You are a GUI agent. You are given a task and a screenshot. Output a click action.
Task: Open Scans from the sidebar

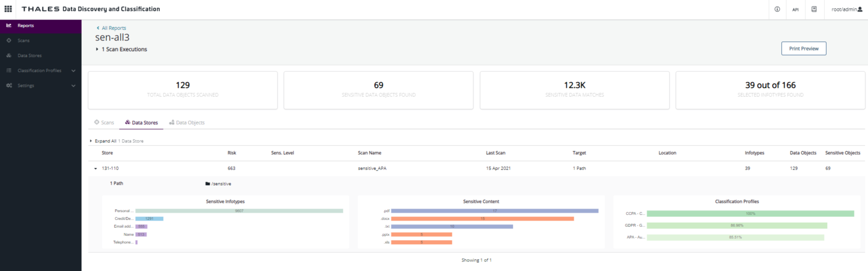[24, 40]
